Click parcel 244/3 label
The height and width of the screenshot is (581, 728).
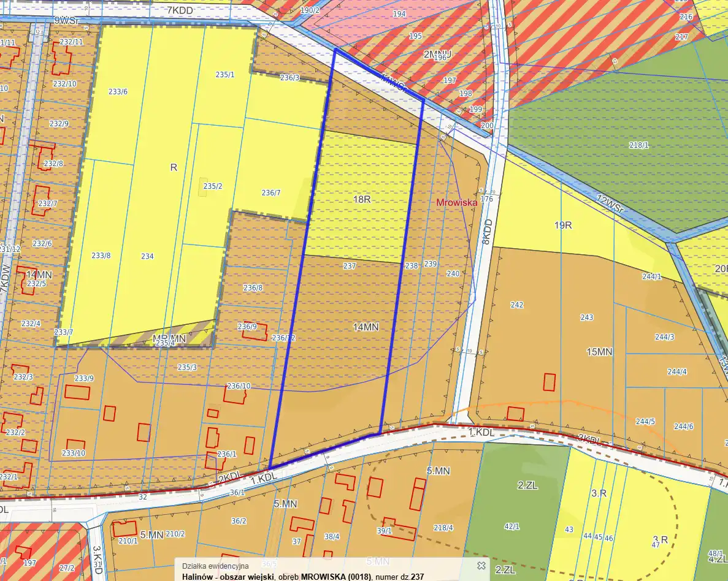click(x=664, y=337)
